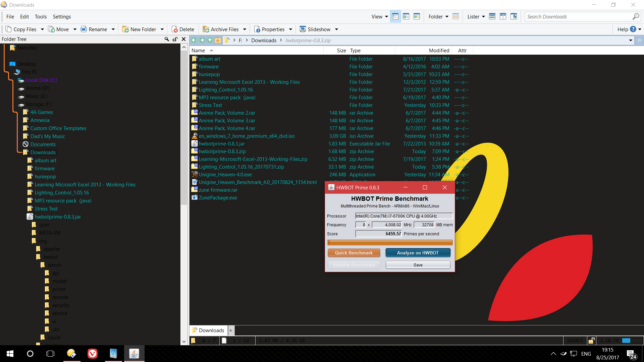This screenshot has width=644, height=362.
Task: Select Unigine_Heaven-4.0.exe in file list
Action: [225, 175]
